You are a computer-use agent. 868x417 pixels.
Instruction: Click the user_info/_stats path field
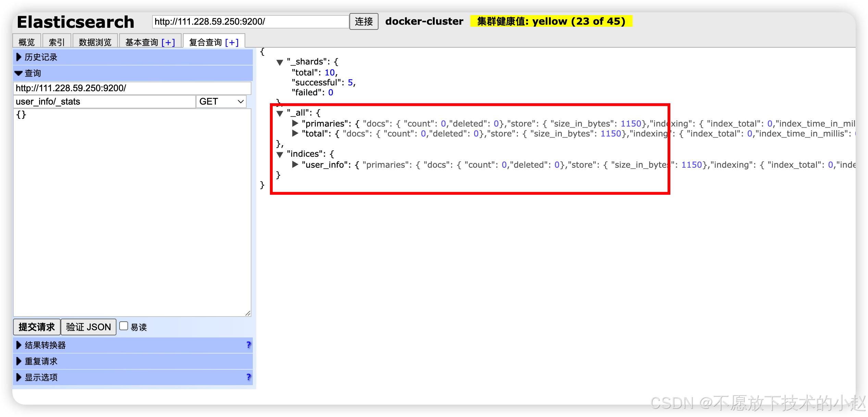click(104, 102)
